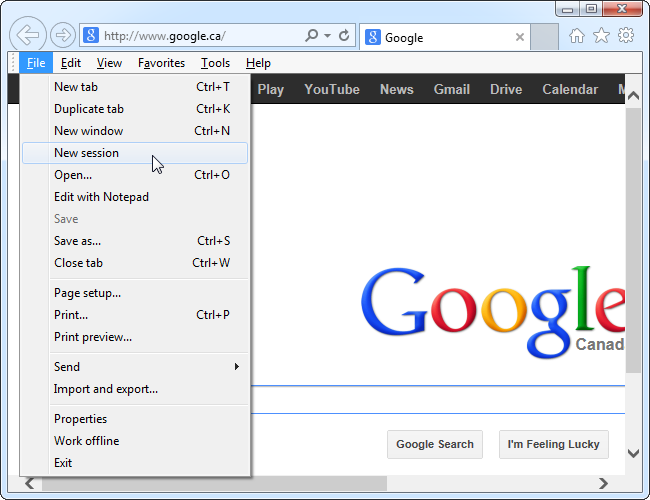This screenshot has width=650, height=500.
Task: Choose Save as... in File menu
Action: [135, 241]
